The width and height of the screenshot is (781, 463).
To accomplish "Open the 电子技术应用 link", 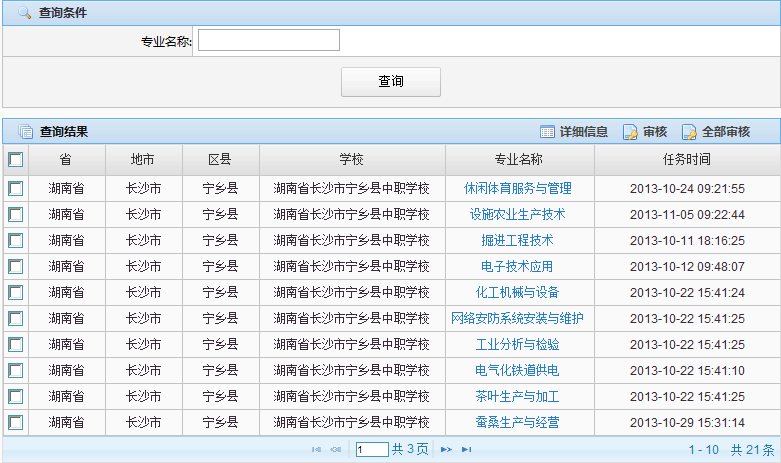I will (518, 266).
